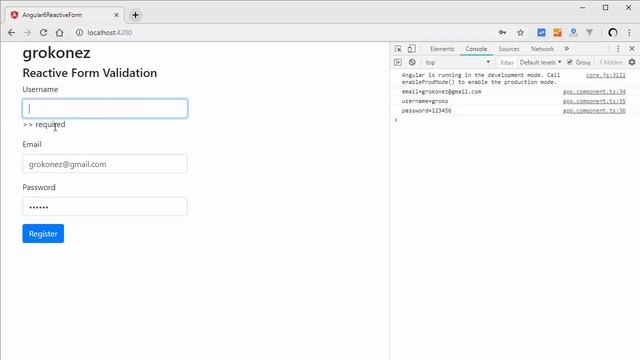
Task: Click the console prompt arrow line
Action: point(515,120)
